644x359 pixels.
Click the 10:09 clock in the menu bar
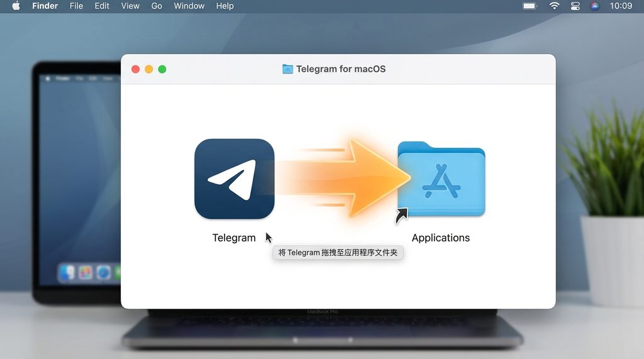point(621,6)
